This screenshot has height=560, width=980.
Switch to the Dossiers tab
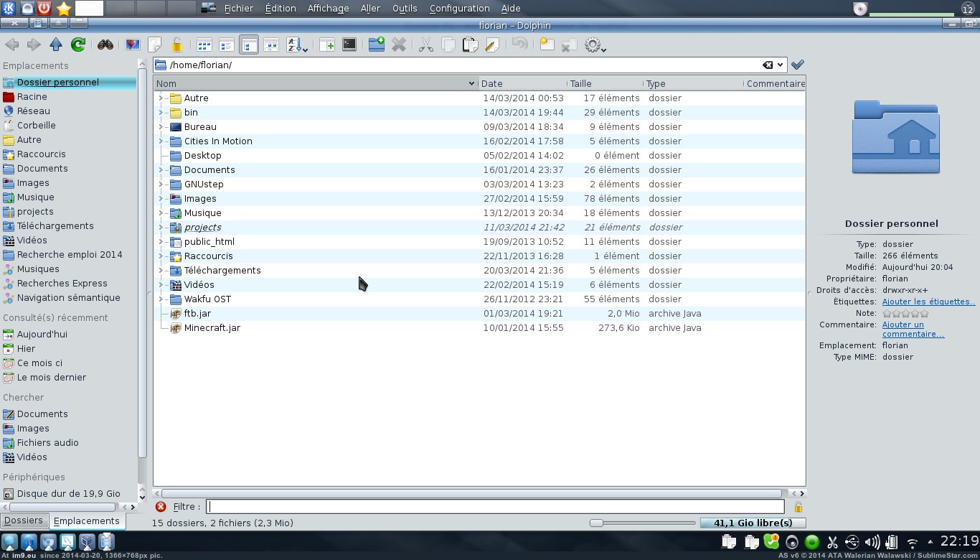point(24,521)
